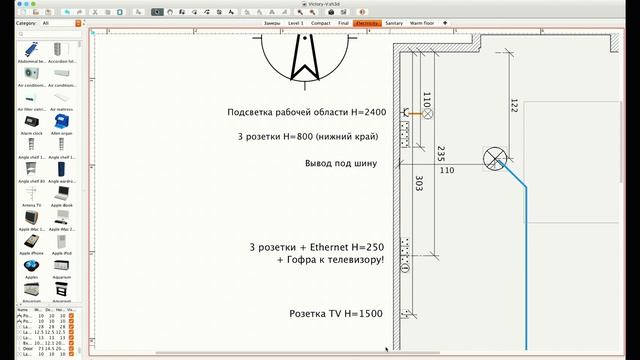Switch to the Final level tab

343,23
